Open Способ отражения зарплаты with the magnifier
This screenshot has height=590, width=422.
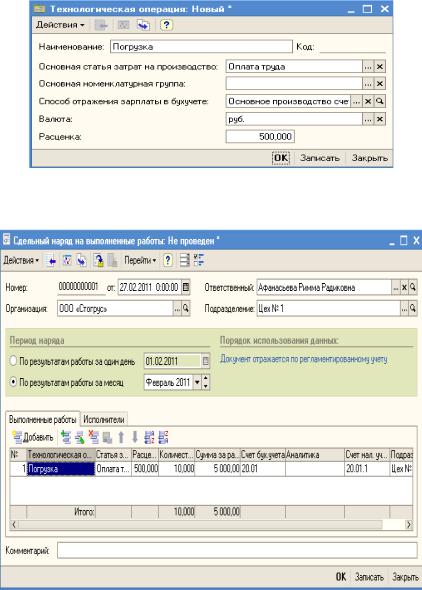coord(380,101)
